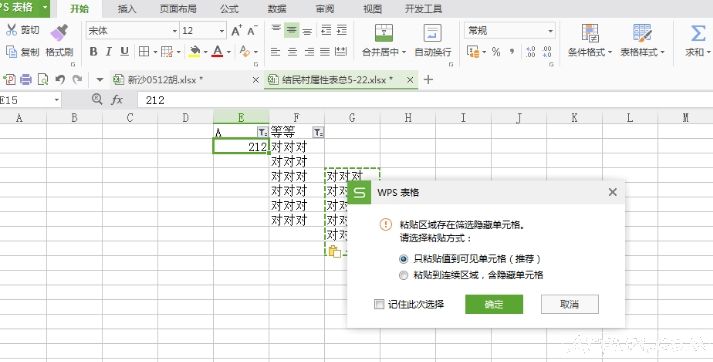This screenshot has width=713, height=362.
Task: Click the Cut (剪切) scissors icon
Action: 11,30
